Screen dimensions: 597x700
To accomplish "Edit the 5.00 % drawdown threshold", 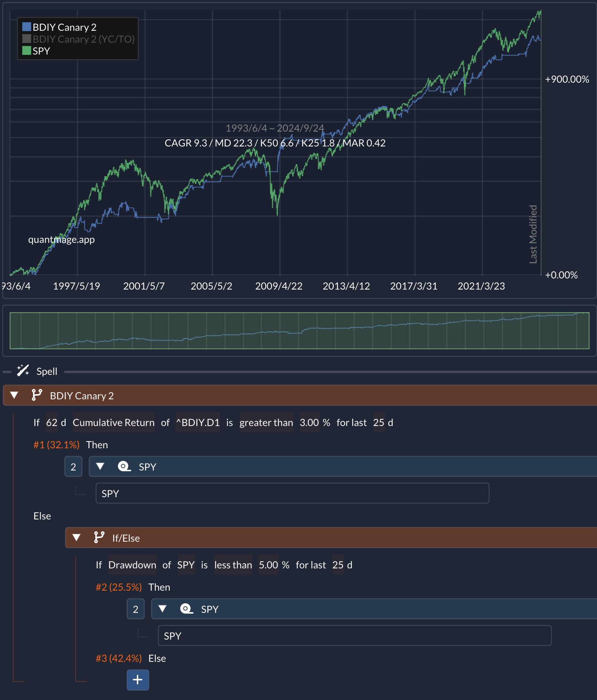I will coord(268,565).
